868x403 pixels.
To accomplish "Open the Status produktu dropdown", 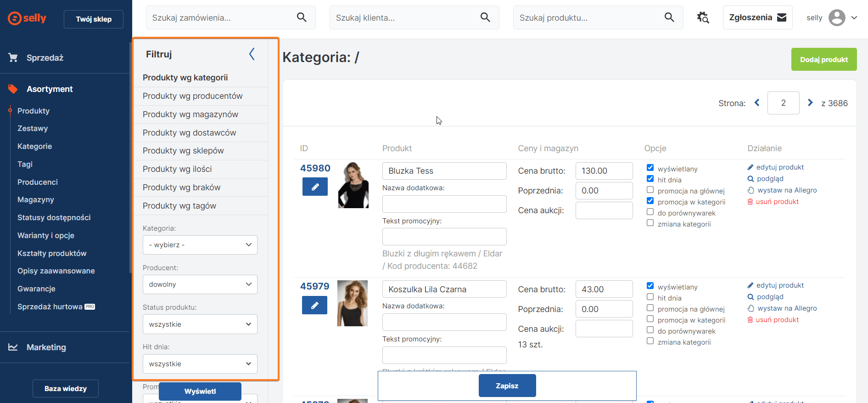I will [x=200, y=324].
